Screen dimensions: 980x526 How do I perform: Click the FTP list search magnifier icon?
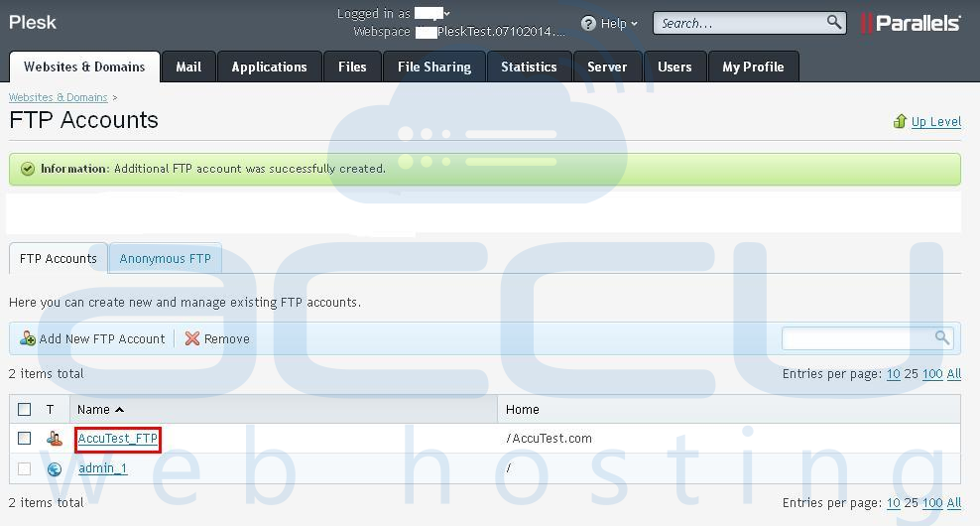942,337
